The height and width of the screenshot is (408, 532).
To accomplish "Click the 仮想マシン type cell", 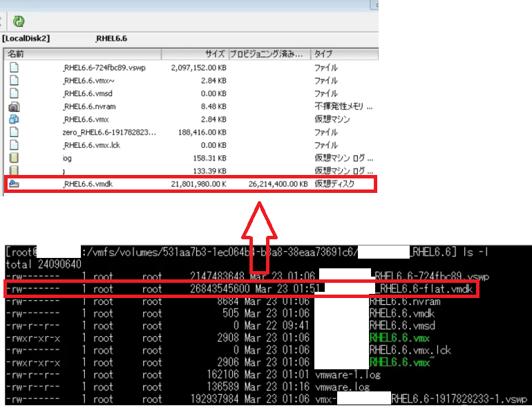I will (332, 119).
